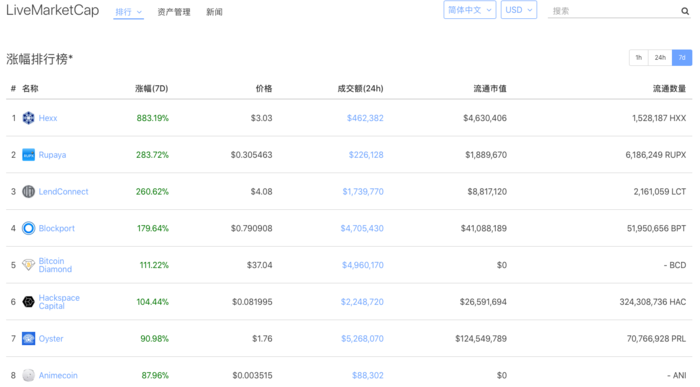Viewport: 700px width, 387px height.
Task: Switch to the 24h timeframe tab
Action: [x=660, y=58]
